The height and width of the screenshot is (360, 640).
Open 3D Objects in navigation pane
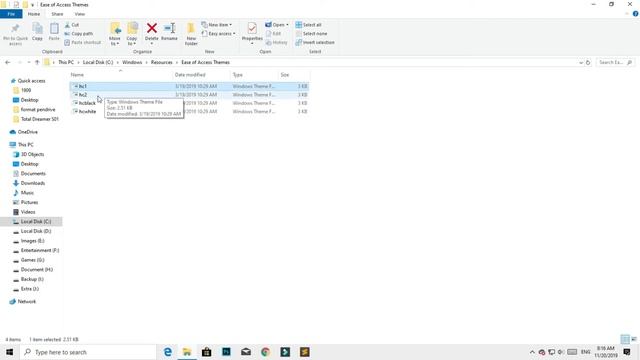coord(32,154)
